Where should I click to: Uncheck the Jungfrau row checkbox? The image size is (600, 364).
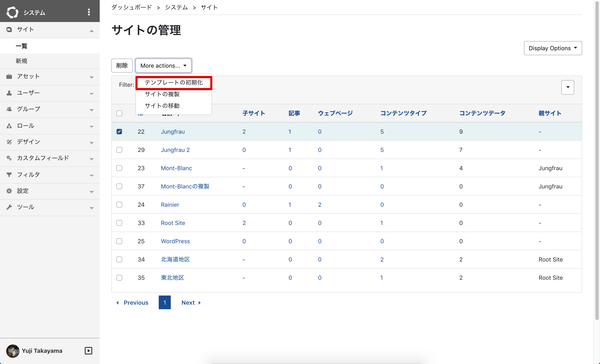tap(119, 131)
